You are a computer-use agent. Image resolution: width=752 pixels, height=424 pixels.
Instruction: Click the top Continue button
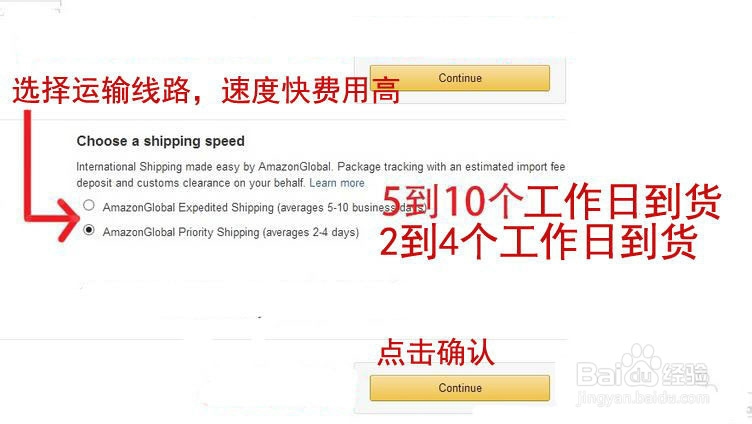click(459, 78)
